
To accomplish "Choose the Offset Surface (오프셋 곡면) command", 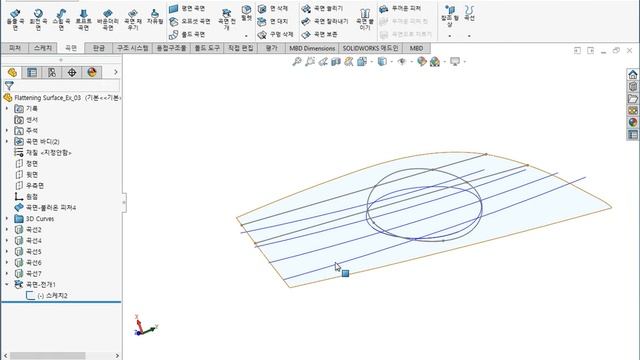I will 190,21.
